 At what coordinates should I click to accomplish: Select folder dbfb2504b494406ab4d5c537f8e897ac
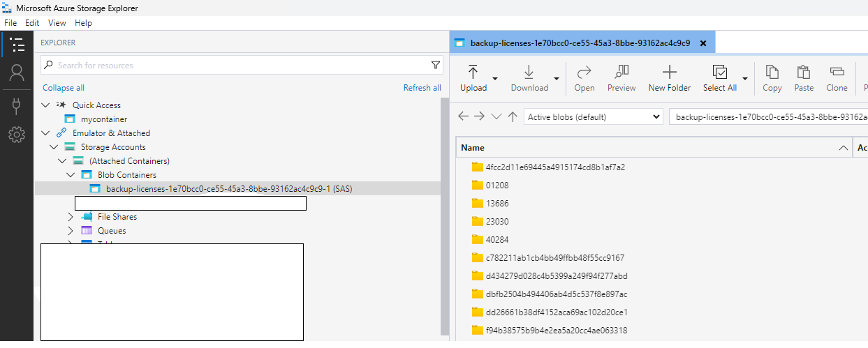557,294
